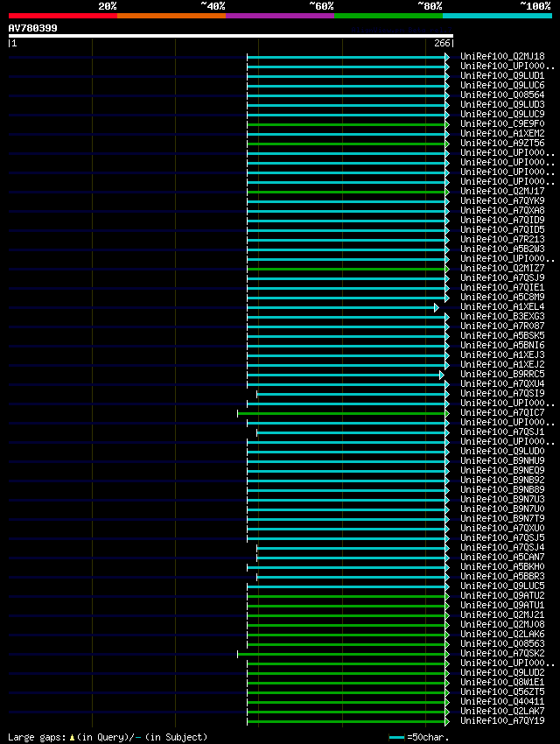Open hit UniRef100_B9NB92
The width and height of the screenshot is (560, 744).
(502, 481)
